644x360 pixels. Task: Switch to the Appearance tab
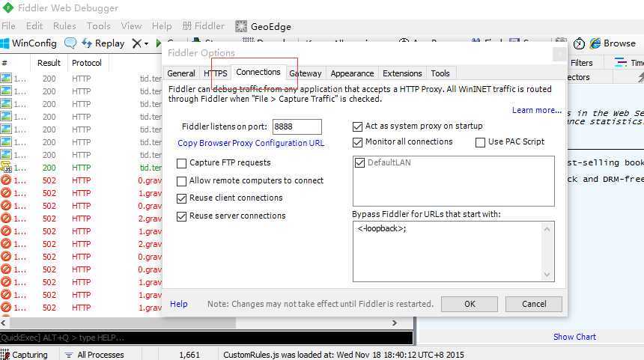click(352, 73)
